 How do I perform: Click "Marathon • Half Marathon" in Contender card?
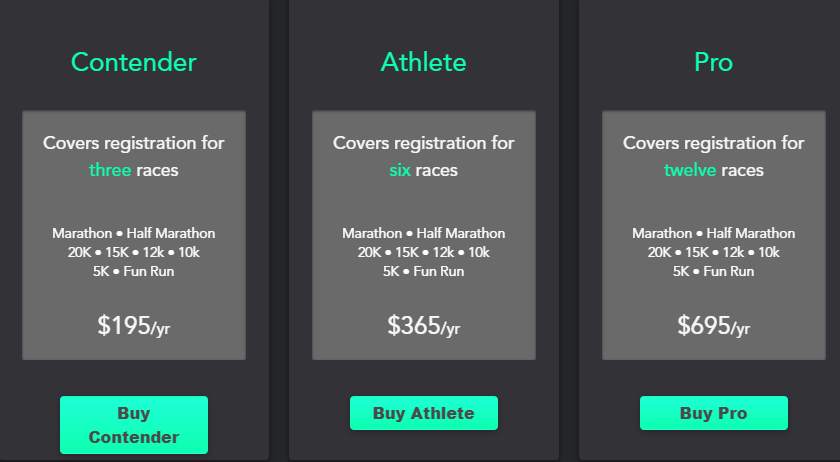point(134,233)
